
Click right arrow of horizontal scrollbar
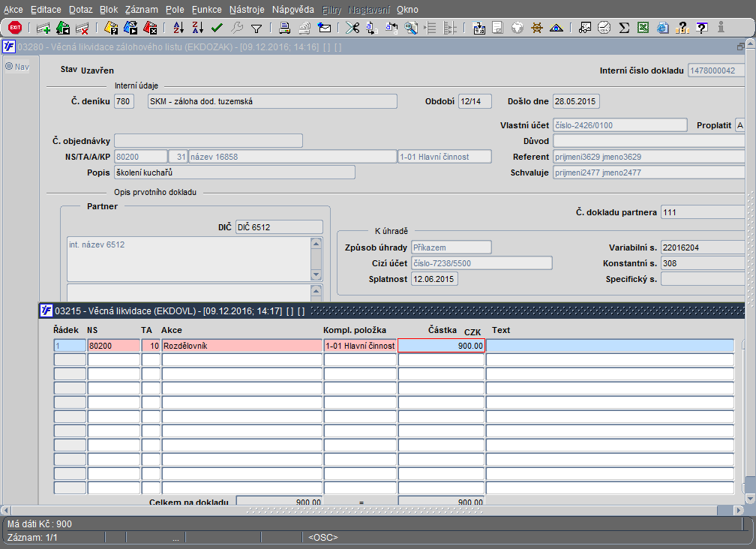[739, 510]
